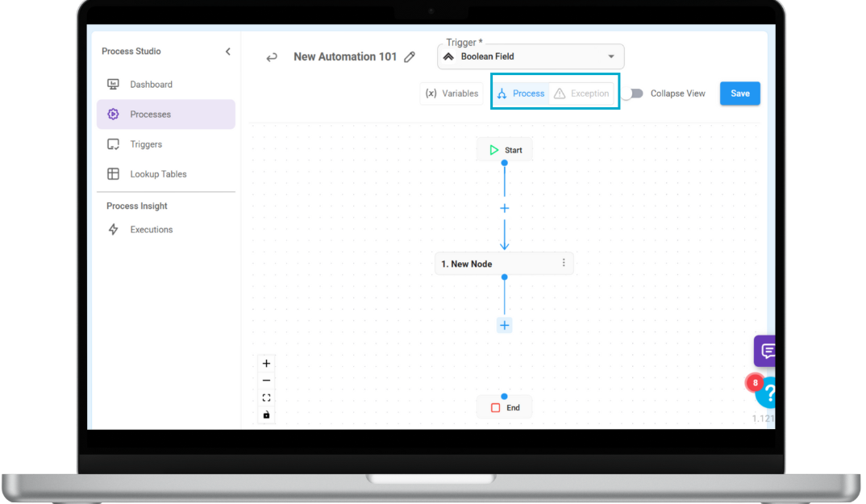Toggle the canvas lock icon
The image size is (866, 504).
[267, 415]
